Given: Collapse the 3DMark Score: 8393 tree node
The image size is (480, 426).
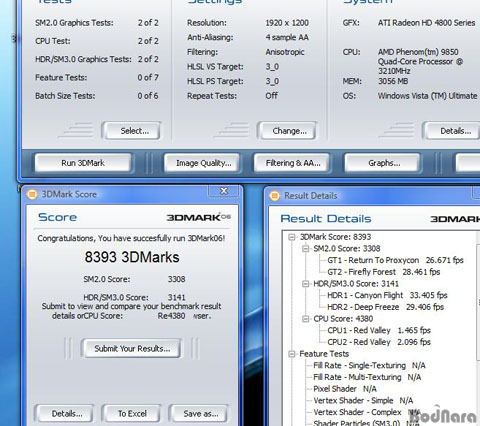Looking at the screenshot, I should click(x=292, y=237).
